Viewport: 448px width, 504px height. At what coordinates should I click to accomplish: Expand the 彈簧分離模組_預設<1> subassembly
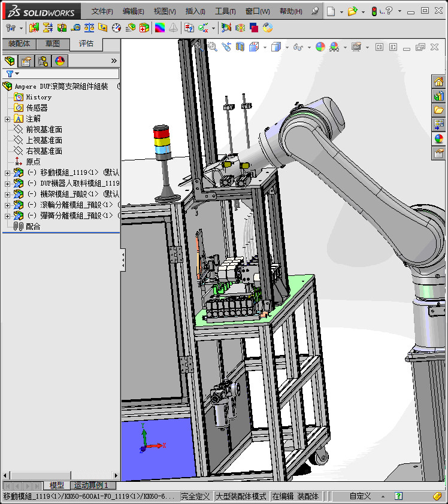point(7,216)
